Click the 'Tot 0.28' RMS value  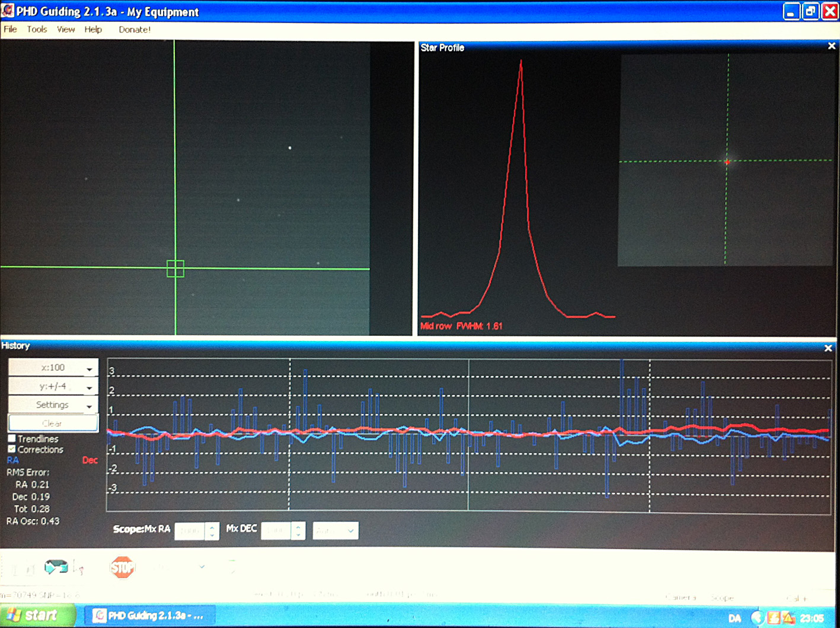point(32,509)
